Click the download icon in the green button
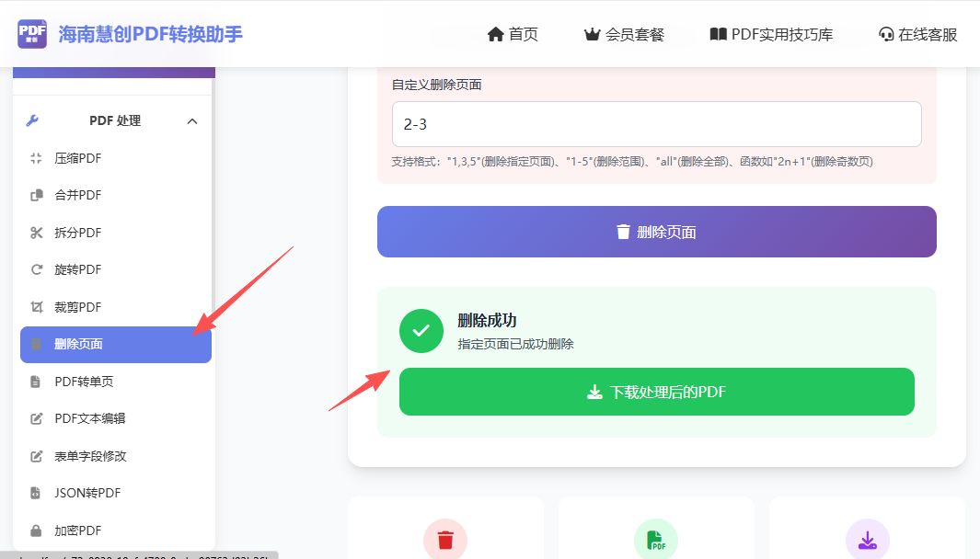Viewport: 980px width, 559px height. (595, 392)
